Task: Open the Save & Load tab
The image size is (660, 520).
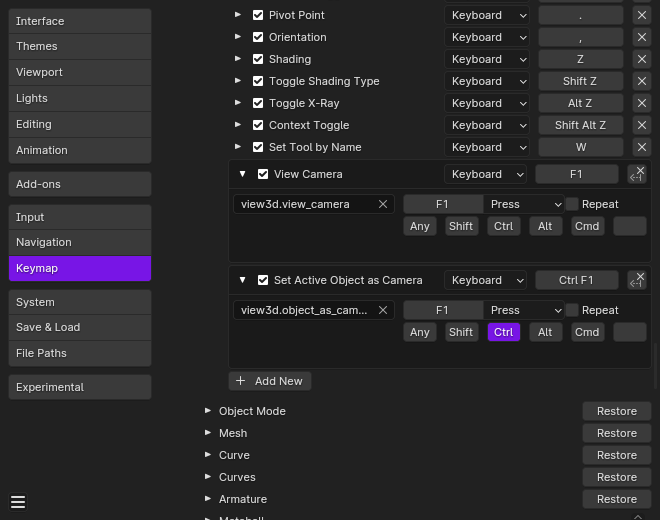Action: tap(80, 327)
